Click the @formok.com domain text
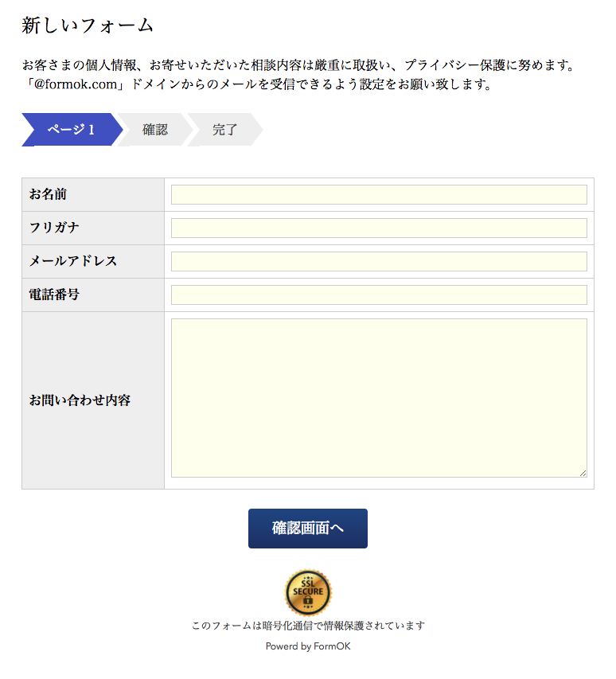Viewport: 616px width, 679px height. 76,84
